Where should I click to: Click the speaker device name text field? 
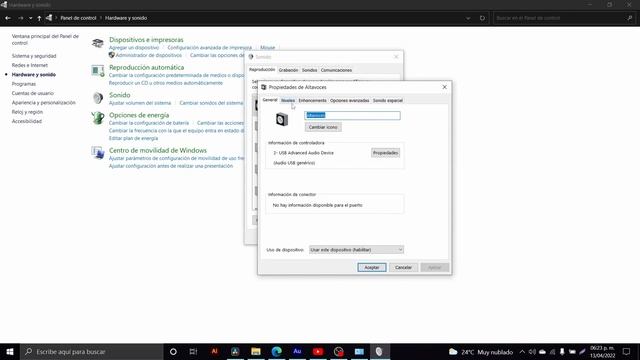click(x=352, y=116)
